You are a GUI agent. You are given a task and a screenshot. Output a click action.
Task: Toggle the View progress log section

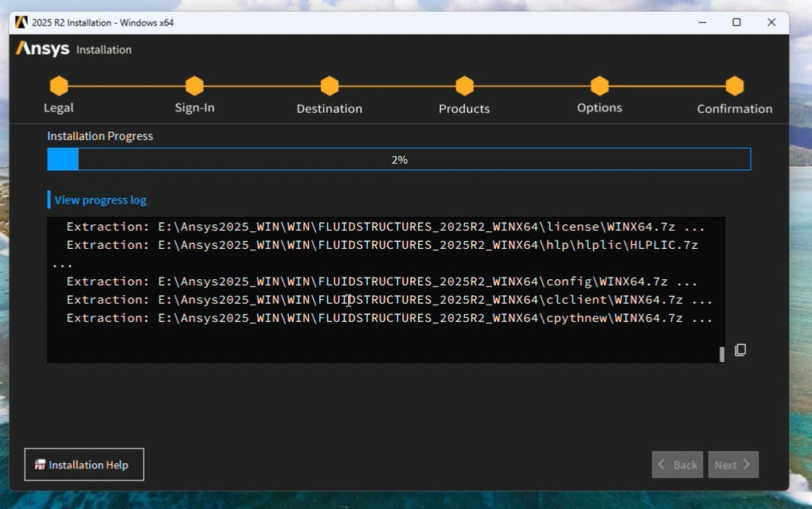coord(100,200)
